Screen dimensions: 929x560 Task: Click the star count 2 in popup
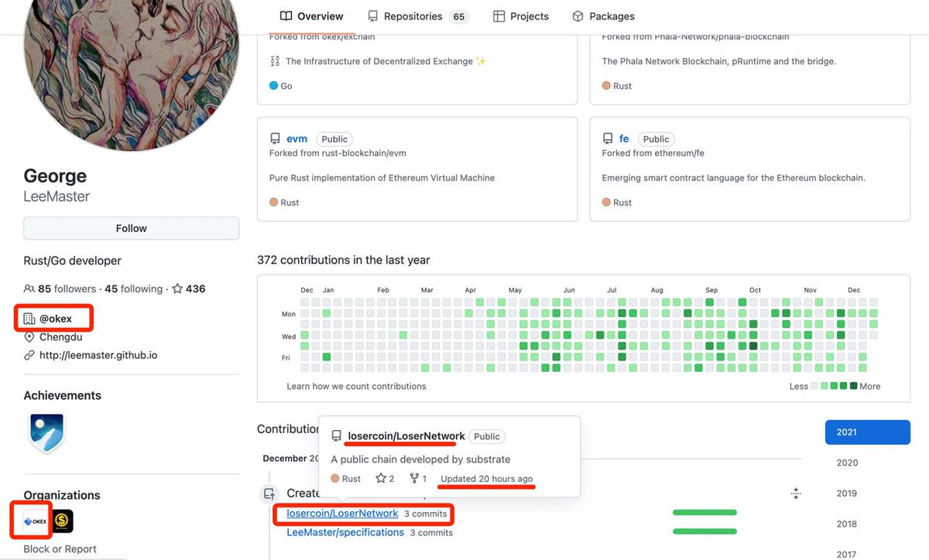coord(385,479)
